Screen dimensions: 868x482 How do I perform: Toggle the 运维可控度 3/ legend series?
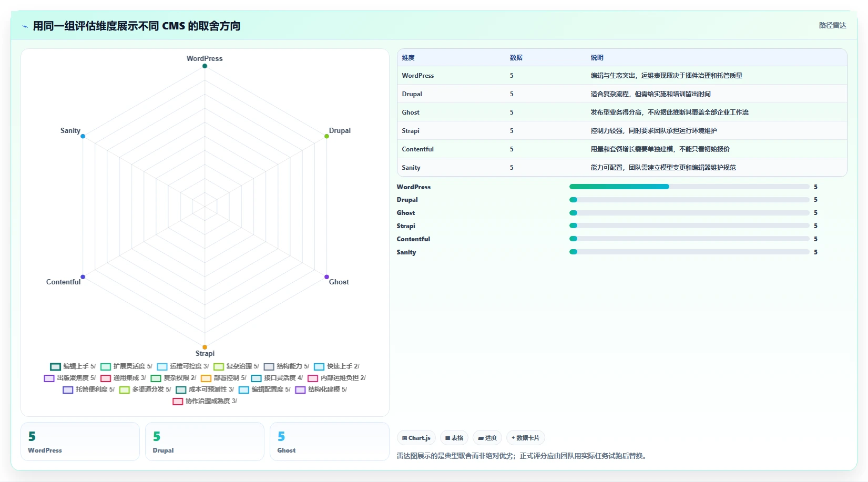pyautogui.click(x=183, y=366)
